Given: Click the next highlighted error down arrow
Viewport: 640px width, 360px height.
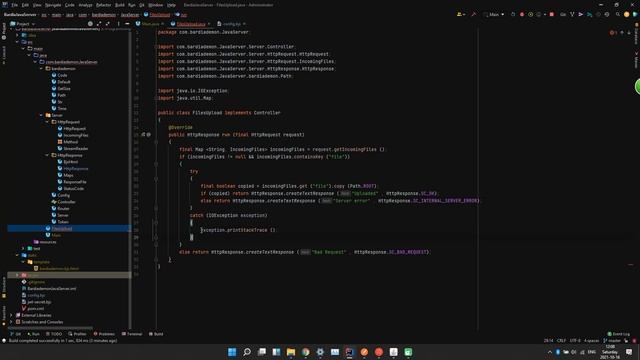Looking at the screenshot, I should tap(629, 32).
